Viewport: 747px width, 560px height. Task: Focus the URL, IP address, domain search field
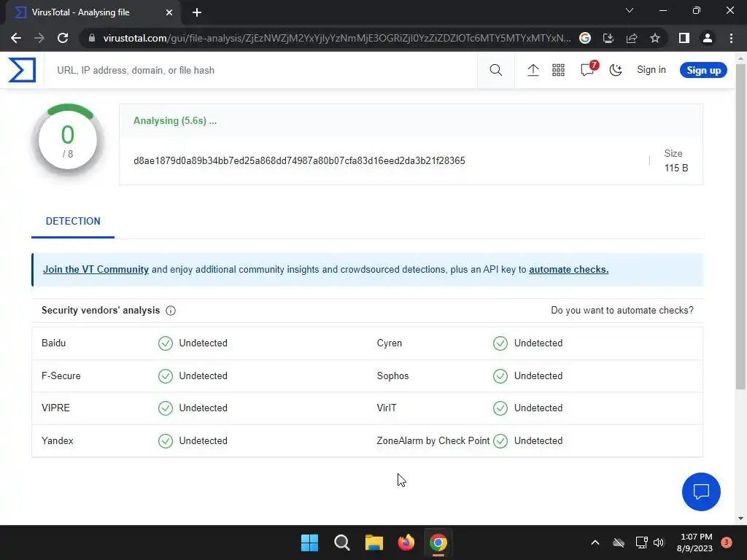[x=260, y=70]
